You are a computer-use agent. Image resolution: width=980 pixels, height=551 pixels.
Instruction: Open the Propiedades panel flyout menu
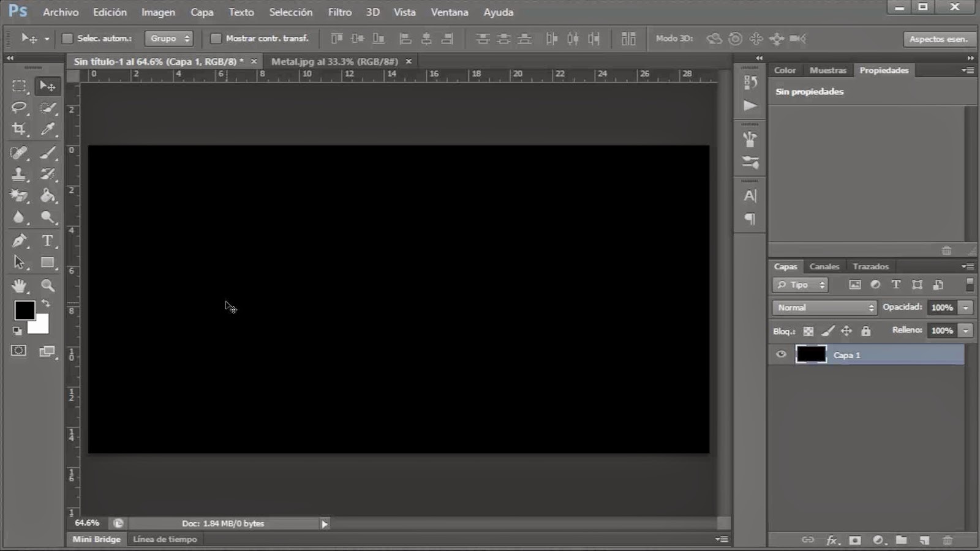tap(968, 70)
